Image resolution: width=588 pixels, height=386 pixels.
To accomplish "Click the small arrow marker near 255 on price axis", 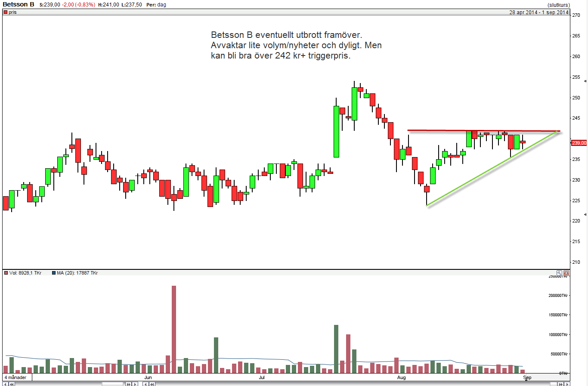I will click(585, 81).
